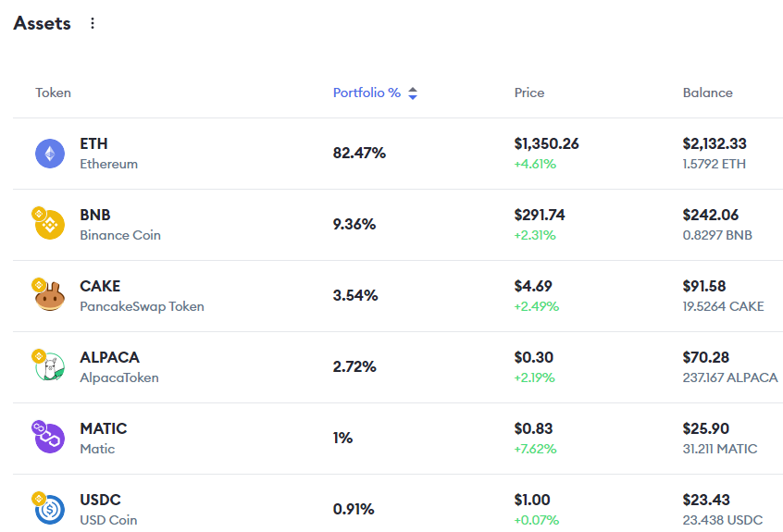Image resolution: width=783 pixels, height=532 pixels.
Task: Click the USD Coin subtitle text
Action: point(108,520)
